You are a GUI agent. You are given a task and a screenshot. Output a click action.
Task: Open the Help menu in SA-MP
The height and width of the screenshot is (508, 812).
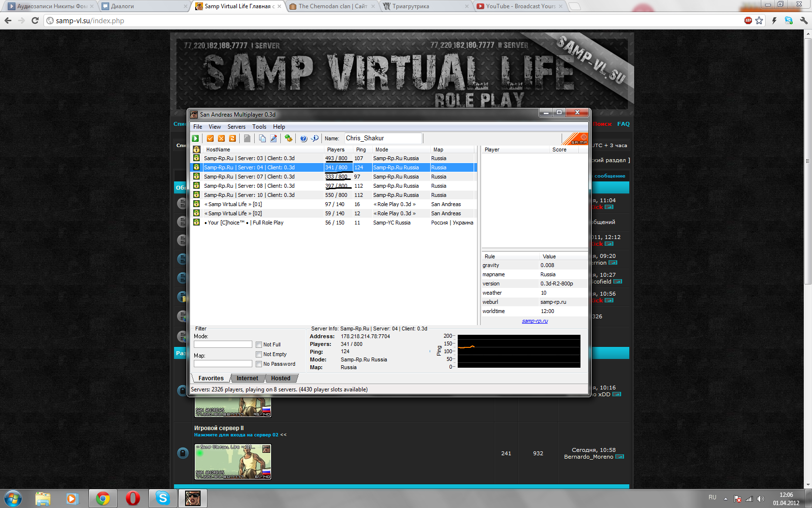(x=279, y=127)
